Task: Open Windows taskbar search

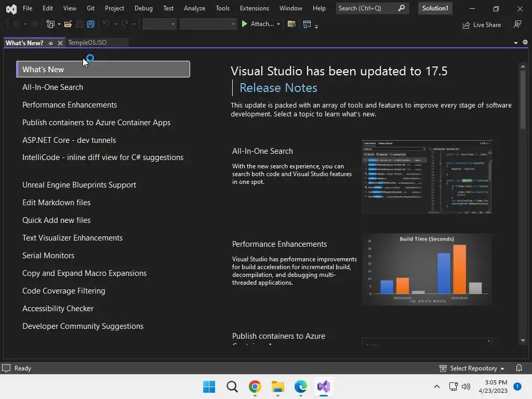Action: (x=232, y=387)
